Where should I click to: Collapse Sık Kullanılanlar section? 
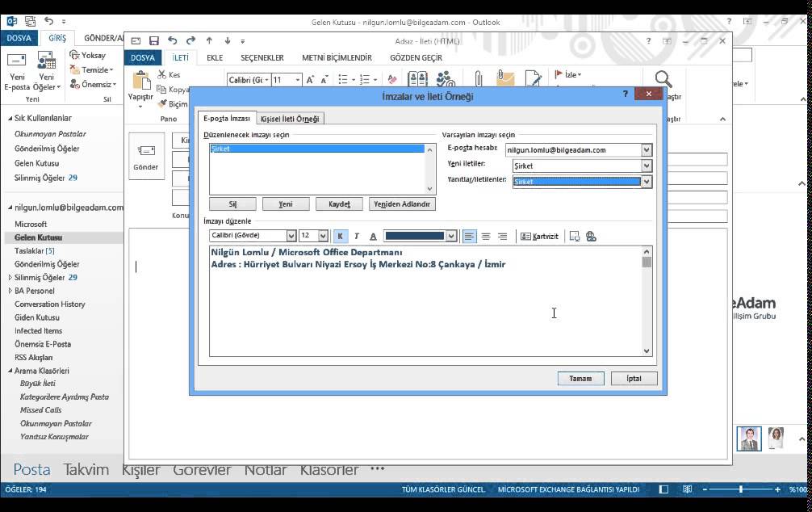(x=10, y=118)
